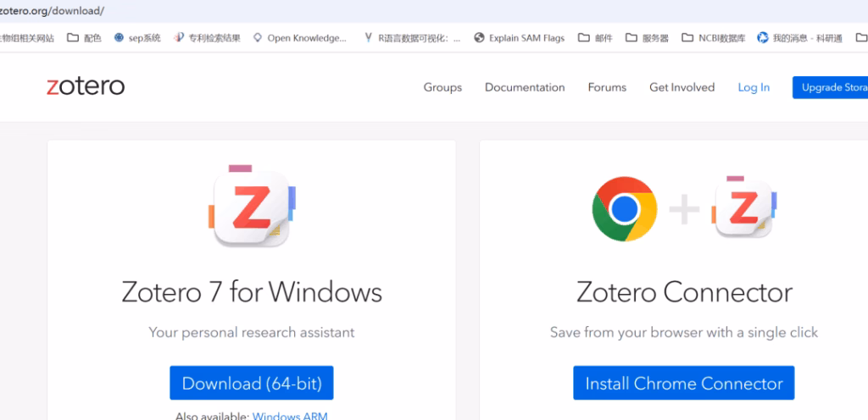The width and height of the screenshot is (868, 420).
Task: Open the R语言数据可视化 bookmark
Action: [x=412, y=38]
